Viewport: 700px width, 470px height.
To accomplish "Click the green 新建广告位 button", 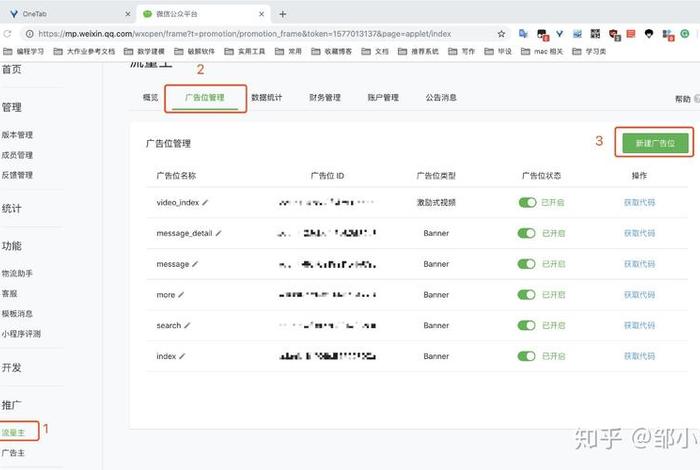I will pos(655,143).
